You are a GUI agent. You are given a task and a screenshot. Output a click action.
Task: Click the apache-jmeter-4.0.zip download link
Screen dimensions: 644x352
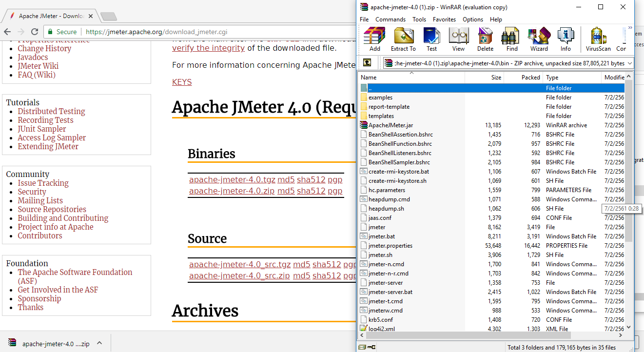[232, 191]
